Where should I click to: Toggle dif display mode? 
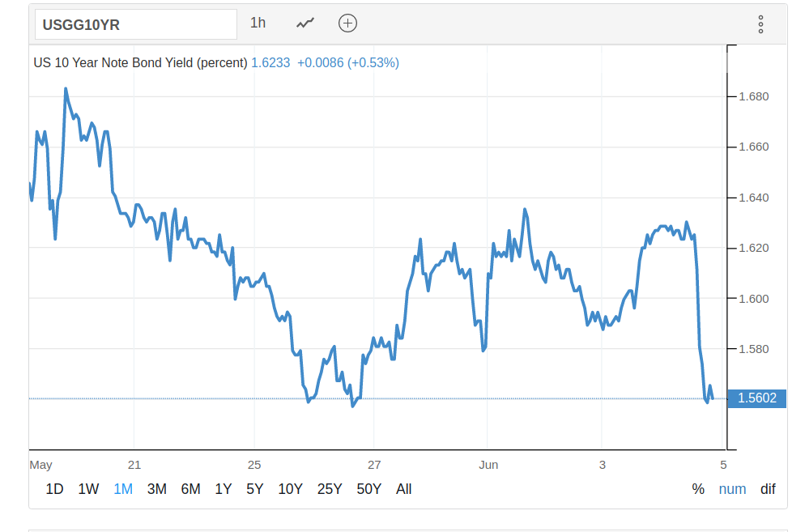768,489
